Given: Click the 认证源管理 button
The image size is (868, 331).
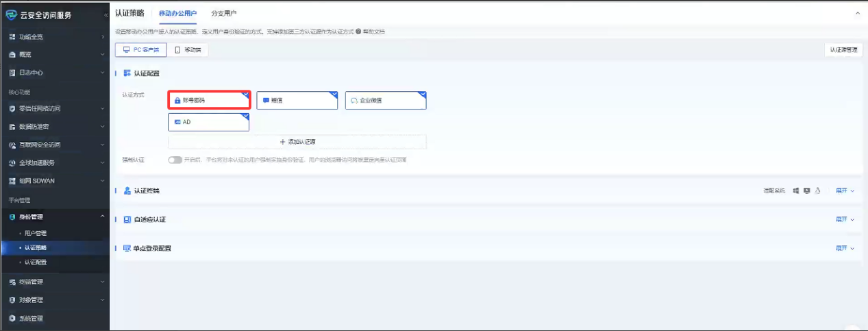Looking at the screenshot, I should pos(843,50).
